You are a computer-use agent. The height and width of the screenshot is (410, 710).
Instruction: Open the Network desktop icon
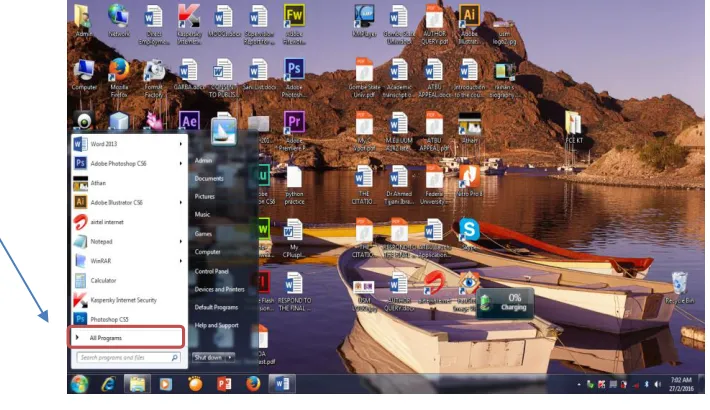pyautogui.click(x=119, y=21)
